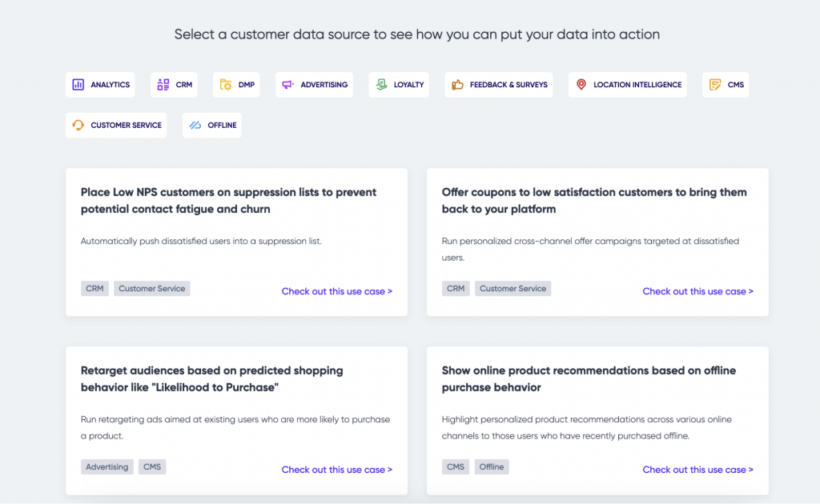Toggle the Offline data source filter
The height and width of the screenshot is (504, 820).
211,125
